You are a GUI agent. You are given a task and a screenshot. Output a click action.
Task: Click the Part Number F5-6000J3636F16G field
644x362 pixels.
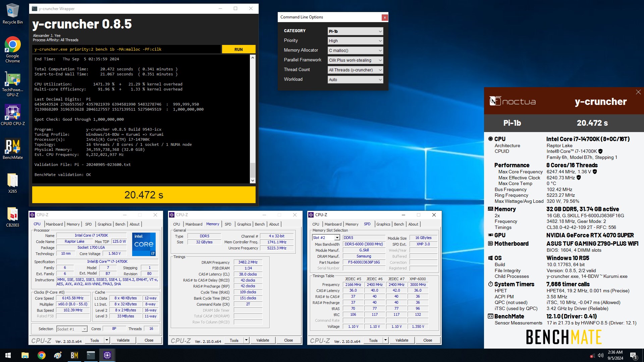pyautogui.click(x=364, y=262)
